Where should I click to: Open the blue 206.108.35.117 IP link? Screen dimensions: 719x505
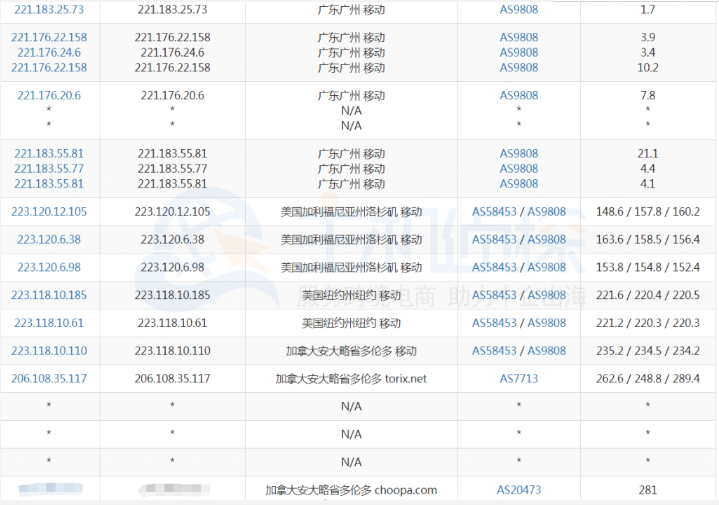coord(49,379)
